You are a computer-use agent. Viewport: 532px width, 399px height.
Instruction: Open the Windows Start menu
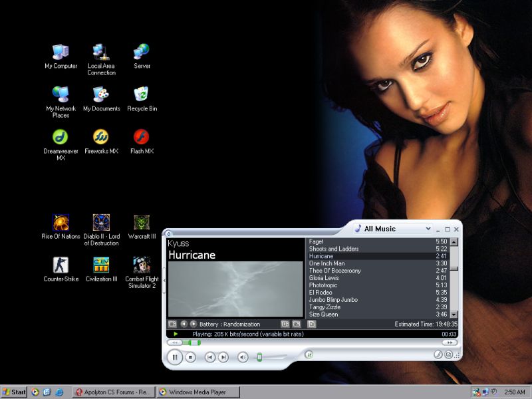[x=14, y=392]
